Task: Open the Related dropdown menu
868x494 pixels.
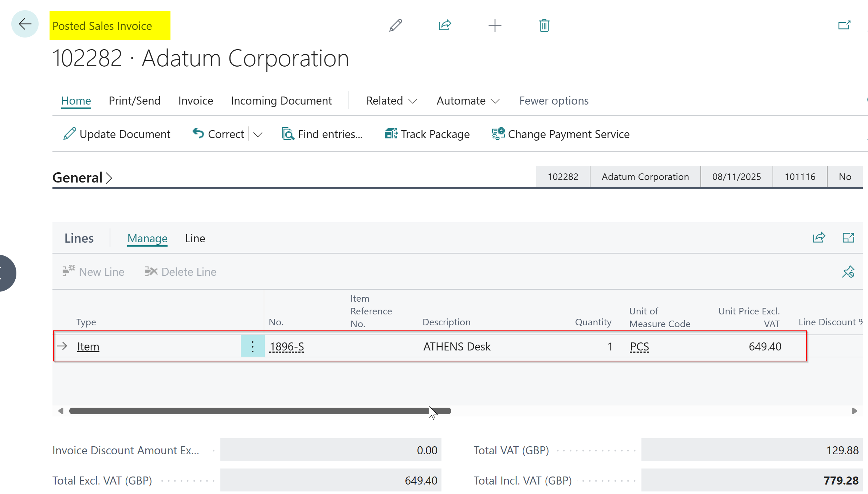Action: (392, 101)
